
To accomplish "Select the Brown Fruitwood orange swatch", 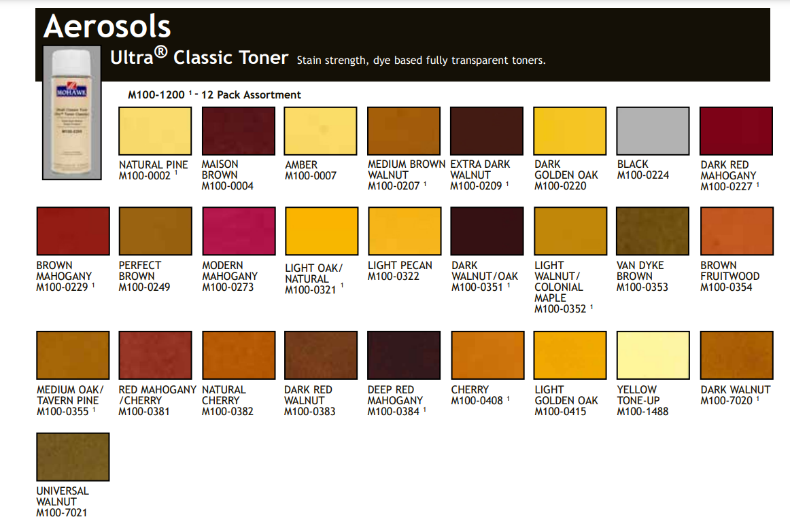I will 736,231.
